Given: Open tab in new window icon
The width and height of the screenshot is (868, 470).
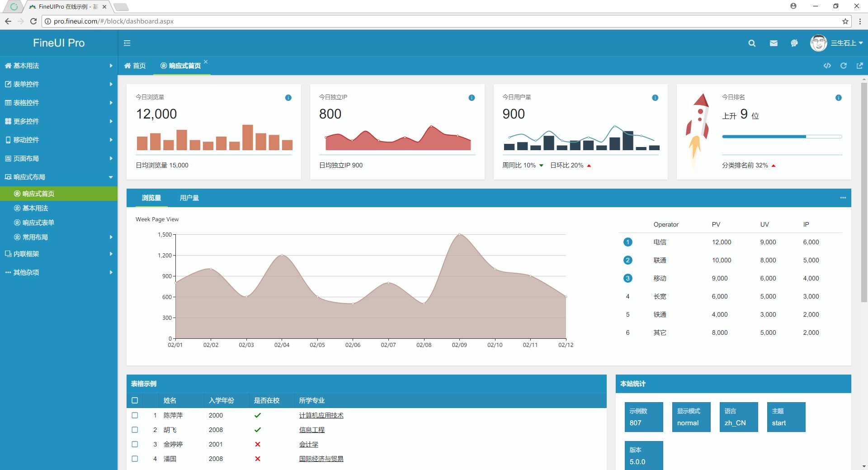Looking at the screenshot, I should click(860, 66).
